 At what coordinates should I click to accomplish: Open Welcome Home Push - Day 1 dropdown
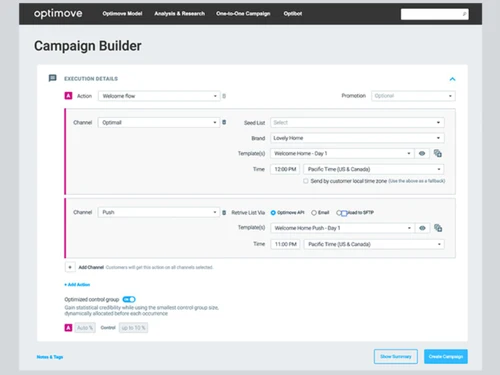coord(342,228)
